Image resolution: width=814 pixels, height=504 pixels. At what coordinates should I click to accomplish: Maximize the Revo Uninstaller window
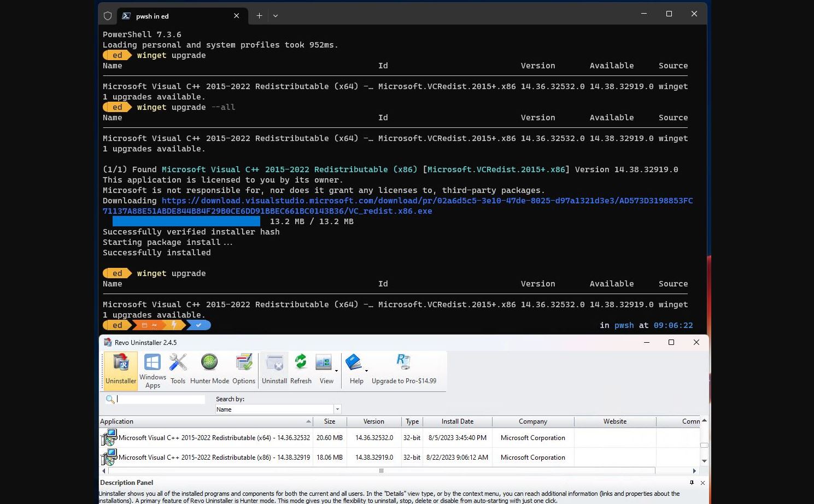[671, 342]
